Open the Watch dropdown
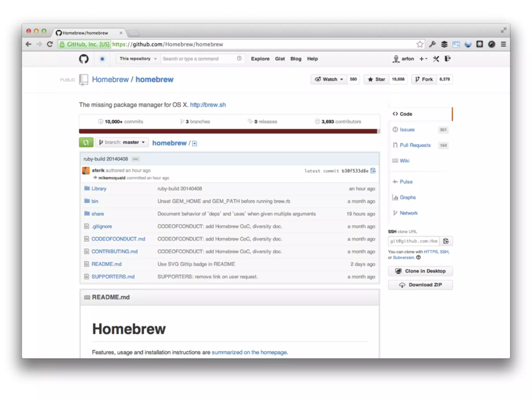 tap(329, 79)
